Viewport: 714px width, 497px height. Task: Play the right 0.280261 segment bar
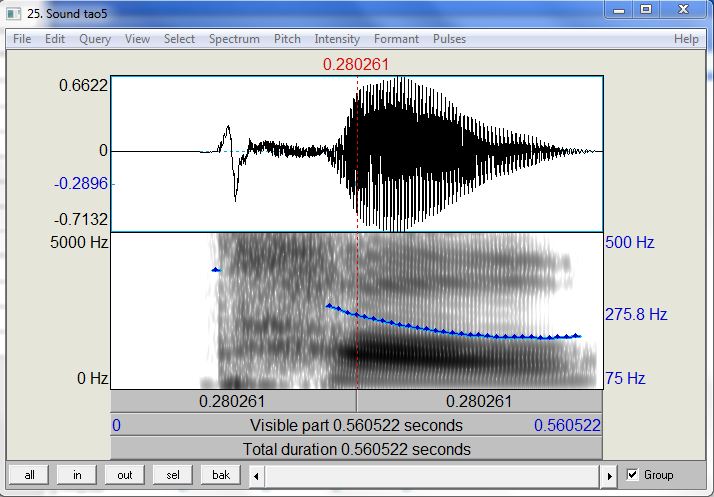pyautogui.click(x=479, y=401)
